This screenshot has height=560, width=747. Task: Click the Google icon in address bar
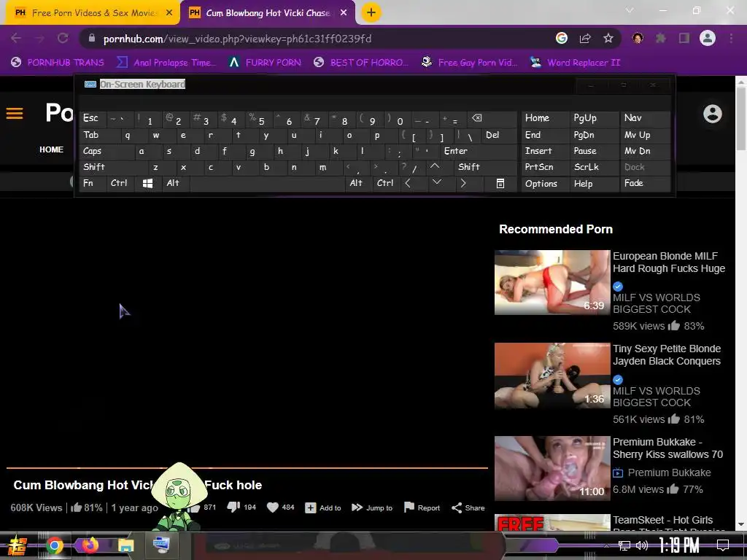pyautogui.click(x=562, y=39)
